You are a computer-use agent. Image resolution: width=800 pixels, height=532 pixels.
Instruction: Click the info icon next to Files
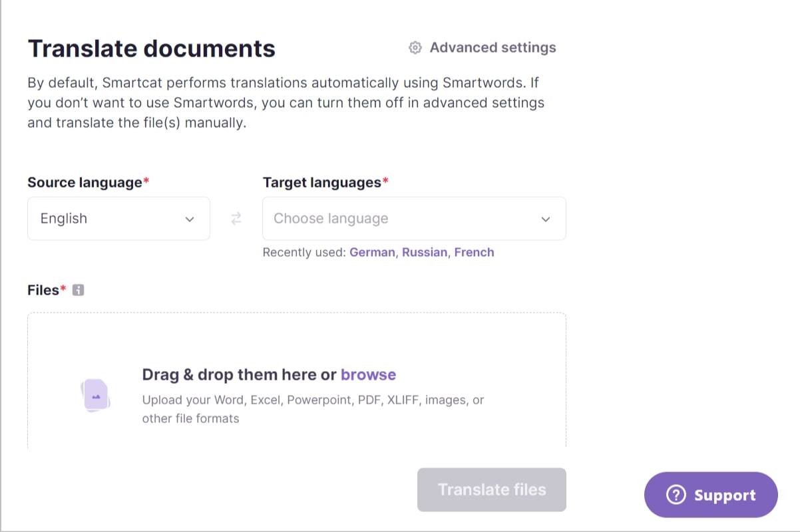tap(78, 289)
